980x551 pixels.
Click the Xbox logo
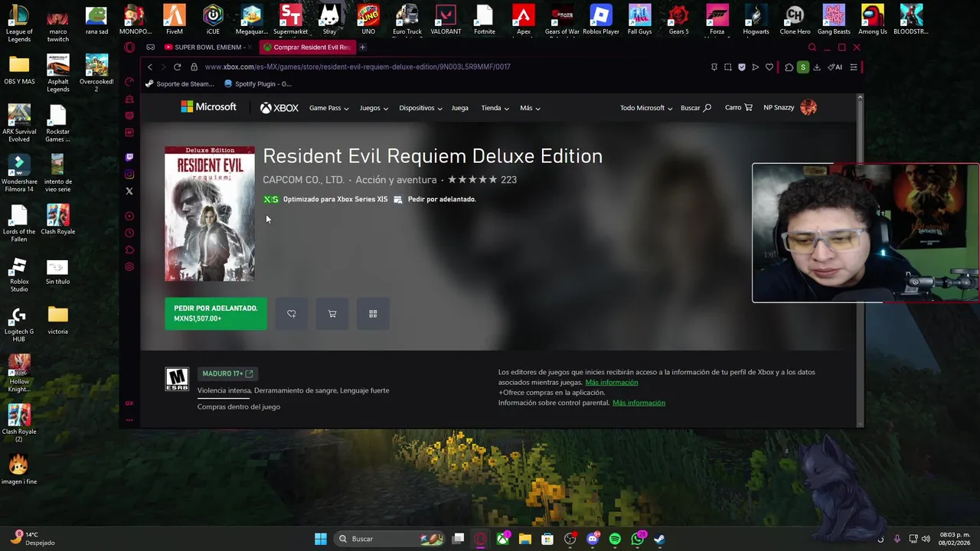point(279,108)
